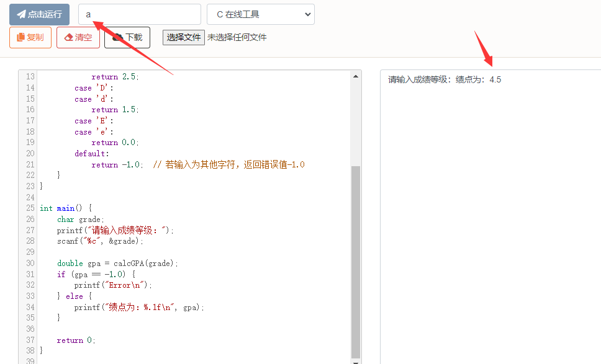Image resolution: width=601 pixels, height=364 pixels.
Task: Click the 'return 1.5;' line
Action: point(115,110)
